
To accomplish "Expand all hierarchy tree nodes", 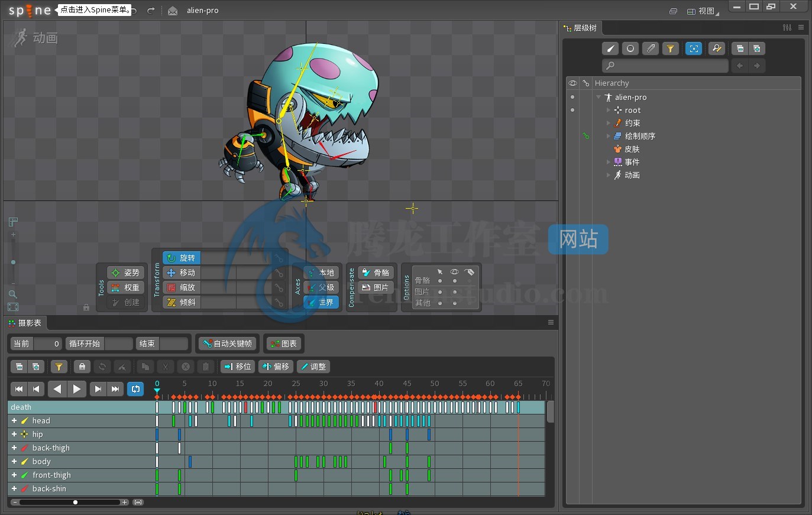I will [x=757, y=48].
